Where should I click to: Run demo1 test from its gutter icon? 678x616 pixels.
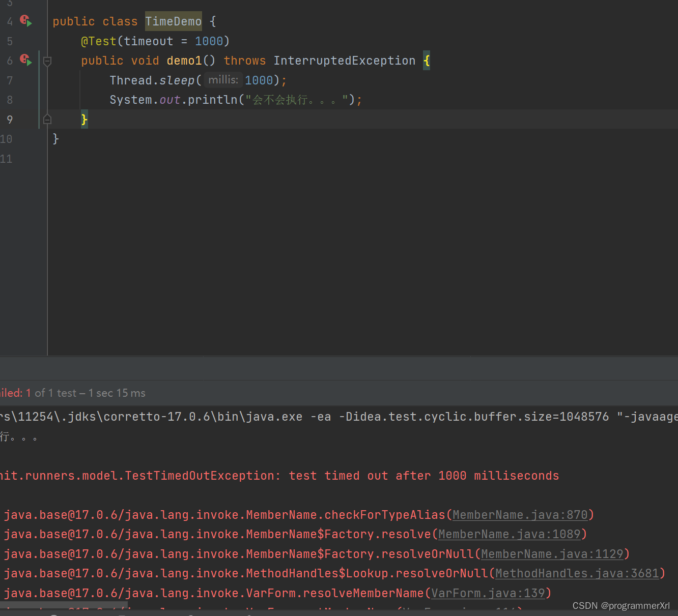pos(25,60)
